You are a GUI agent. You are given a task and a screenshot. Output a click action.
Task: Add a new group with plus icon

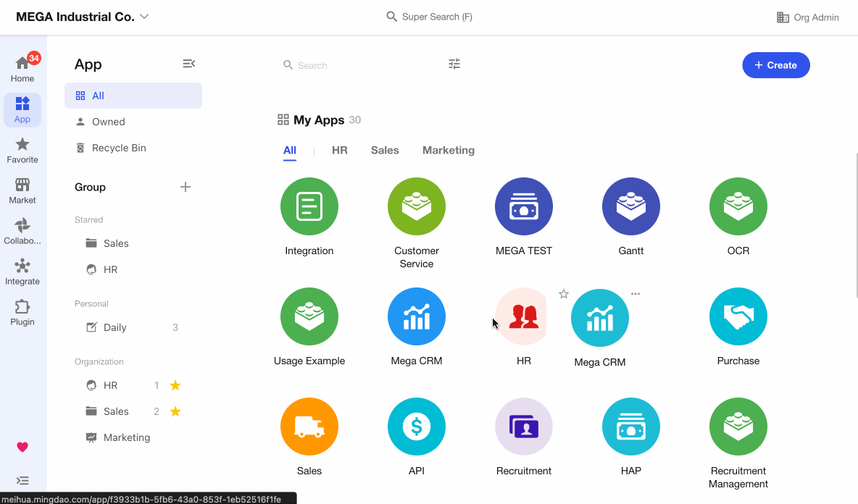click(186, 187)
